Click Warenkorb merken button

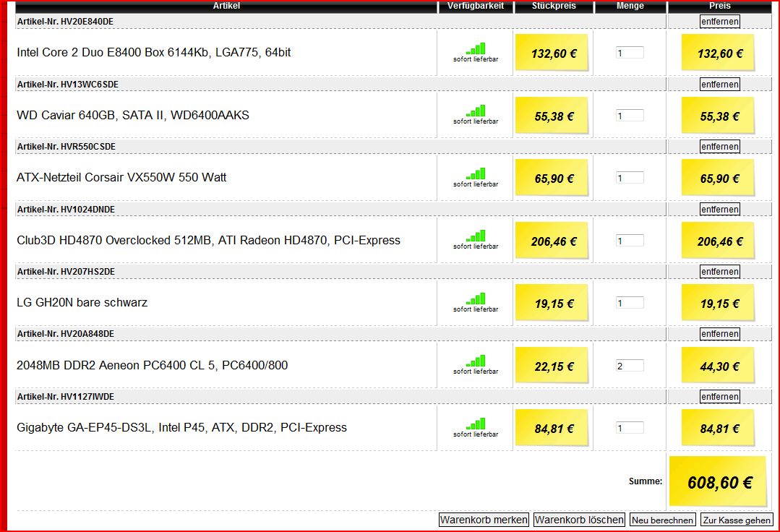pyautogui.click(x=484, y=520)
